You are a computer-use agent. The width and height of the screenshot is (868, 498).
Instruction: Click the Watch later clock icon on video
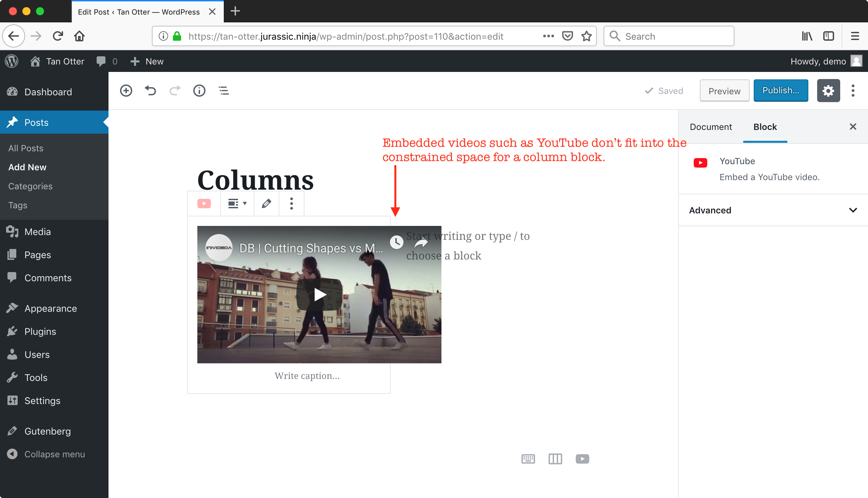point(397,242)
